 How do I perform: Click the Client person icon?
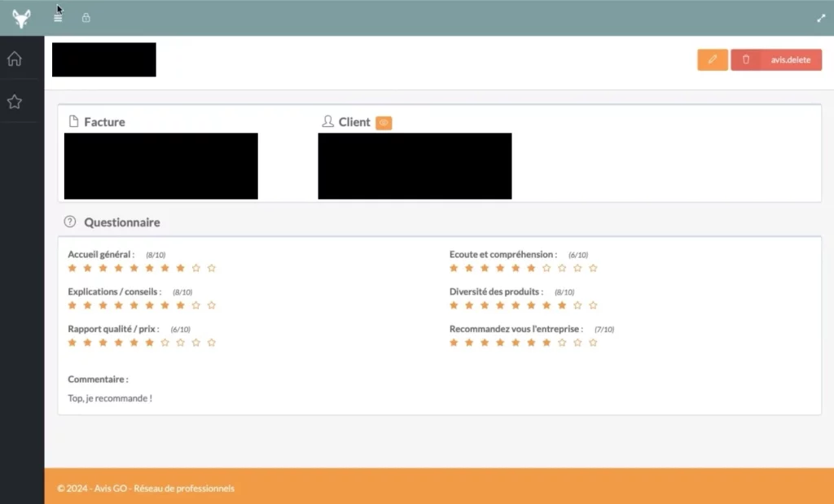click(327, 121)
